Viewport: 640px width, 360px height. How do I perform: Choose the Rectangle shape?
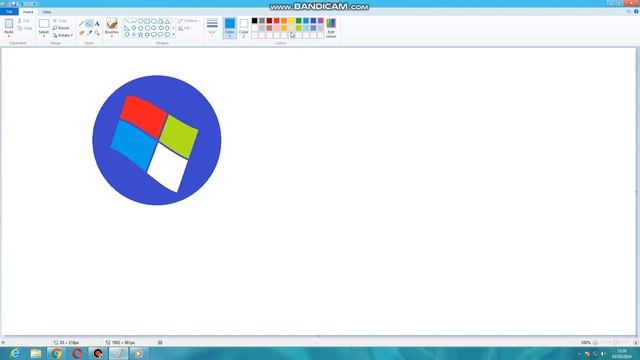click(x=147, y=21)
